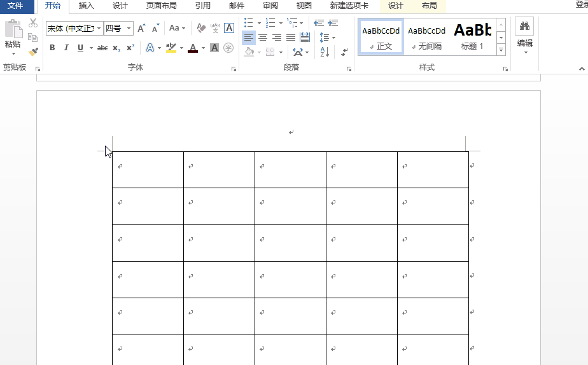The height and width of the screenshot is (365, 588).
Task: Apply the 无间隔 No Spacing style
Action: 427,37
